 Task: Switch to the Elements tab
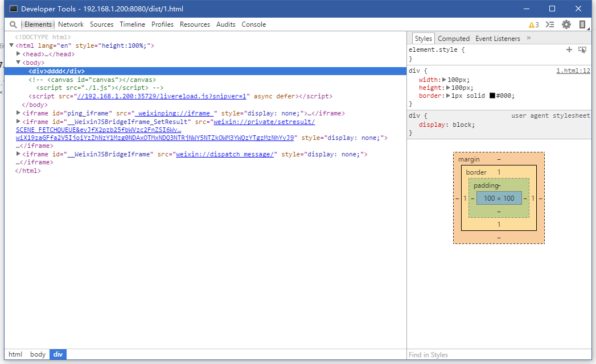click(x=38, y=24)
